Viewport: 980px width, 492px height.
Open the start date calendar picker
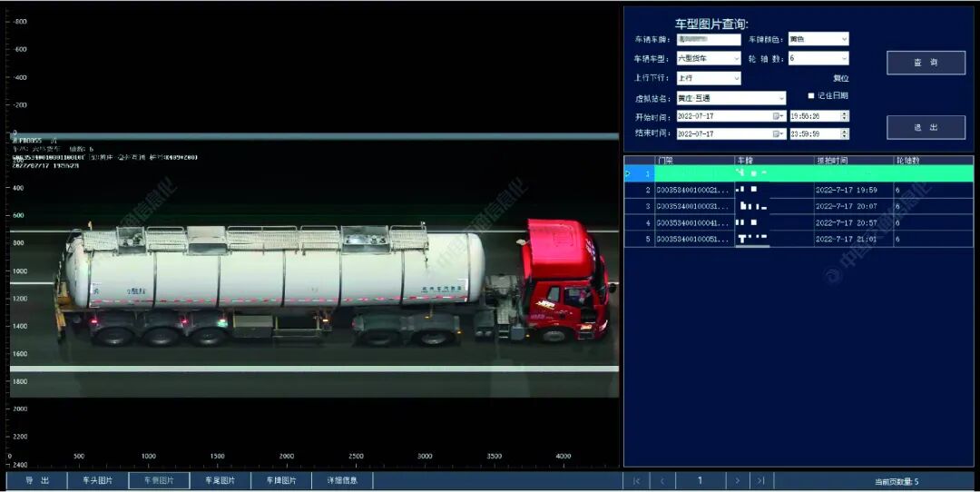pyautogui.click(x=779, y=116)
